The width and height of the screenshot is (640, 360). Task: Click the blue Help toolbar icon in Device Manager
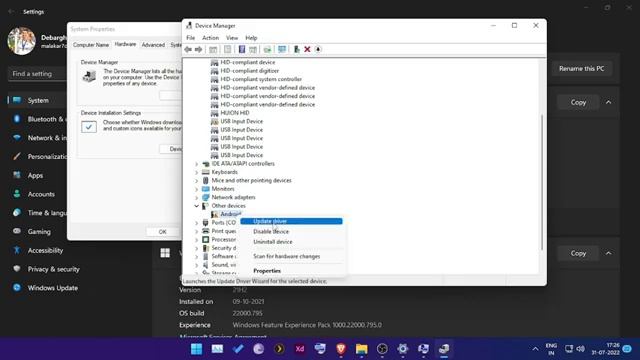[242, 49]
